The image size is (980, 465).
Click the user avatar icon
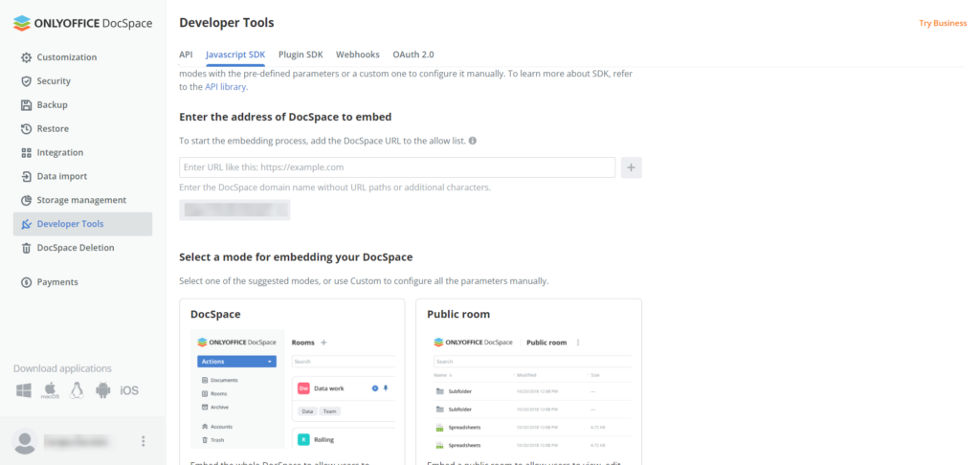click(x=25, y=441)
